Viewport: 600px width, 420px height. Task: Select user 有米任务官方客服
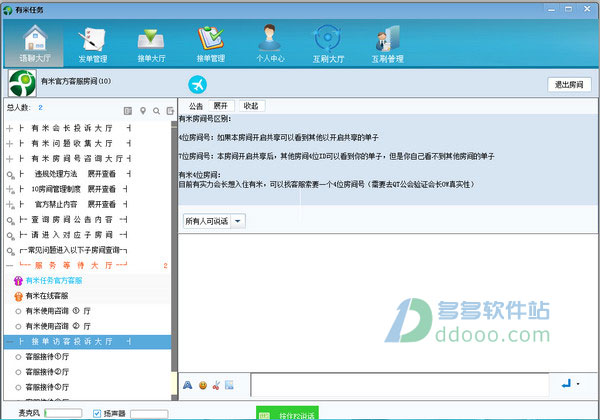point(88,281)
